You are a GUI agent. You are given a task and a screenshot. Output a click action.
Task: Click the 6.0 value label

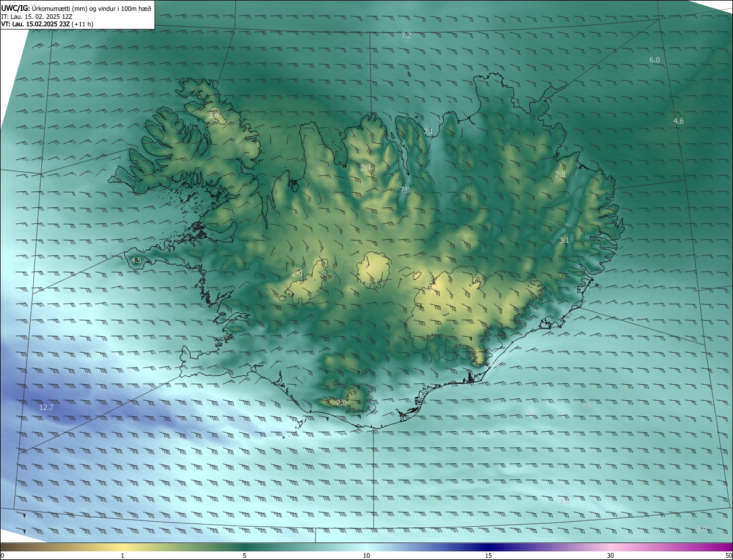(655, 60)
